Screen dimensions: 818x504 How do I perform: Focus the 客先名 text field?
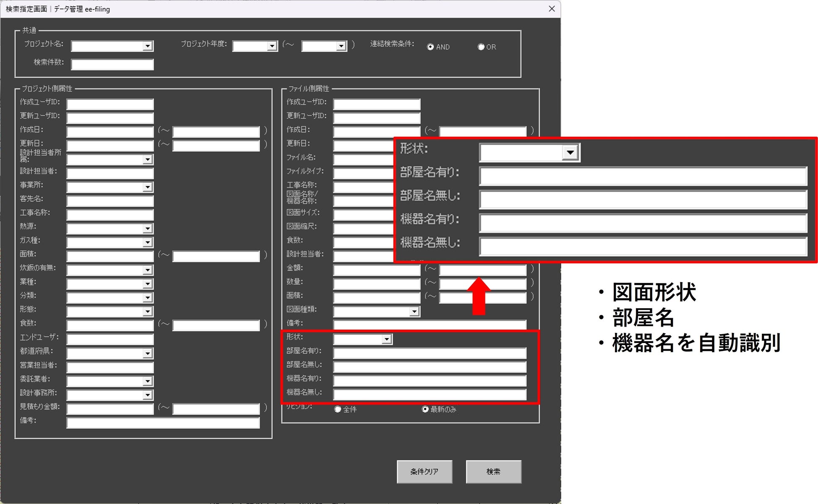pyautogui.click(x=110, y=201)
